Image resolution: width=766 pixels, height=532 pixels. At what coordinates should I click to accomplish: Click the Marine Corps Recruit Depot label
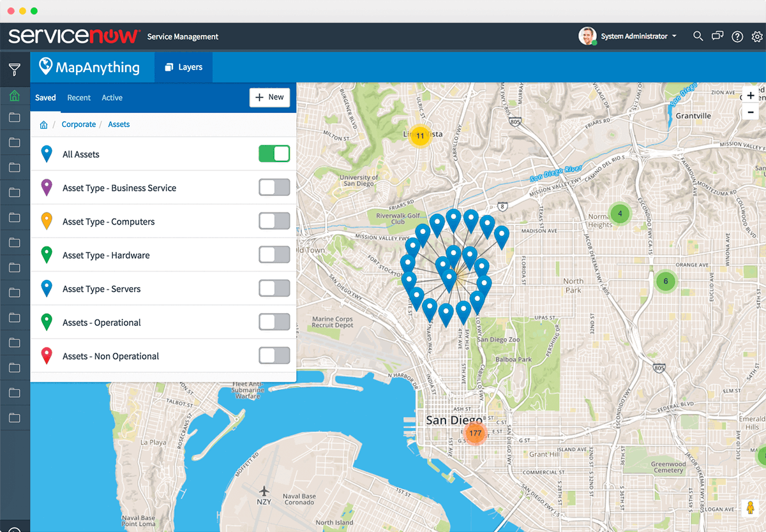click(x=333, y=322)
